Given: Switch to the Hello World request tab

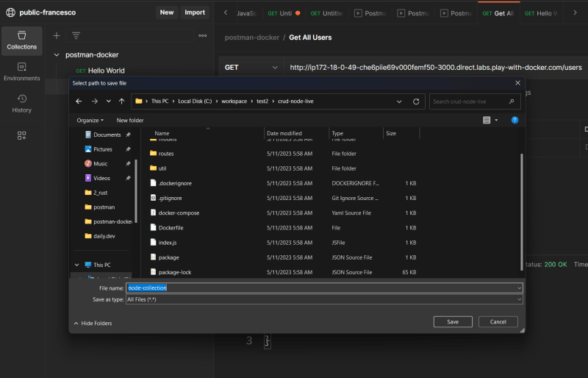Looking at the screenshot, I should tap(540, 13).
